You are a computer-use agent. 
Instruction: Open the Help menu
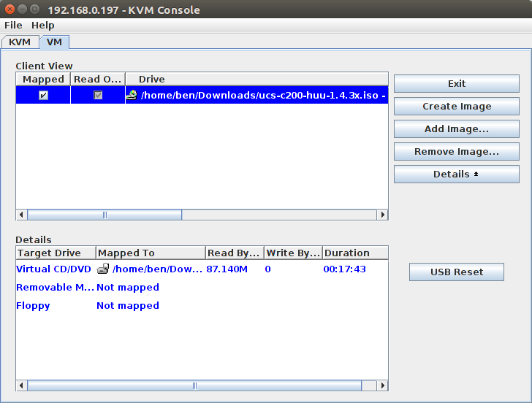(42, 25)
